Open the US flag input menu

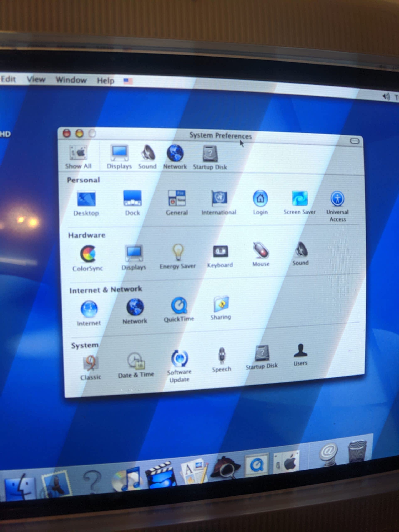pyautogui.click(x=128, y=81)
